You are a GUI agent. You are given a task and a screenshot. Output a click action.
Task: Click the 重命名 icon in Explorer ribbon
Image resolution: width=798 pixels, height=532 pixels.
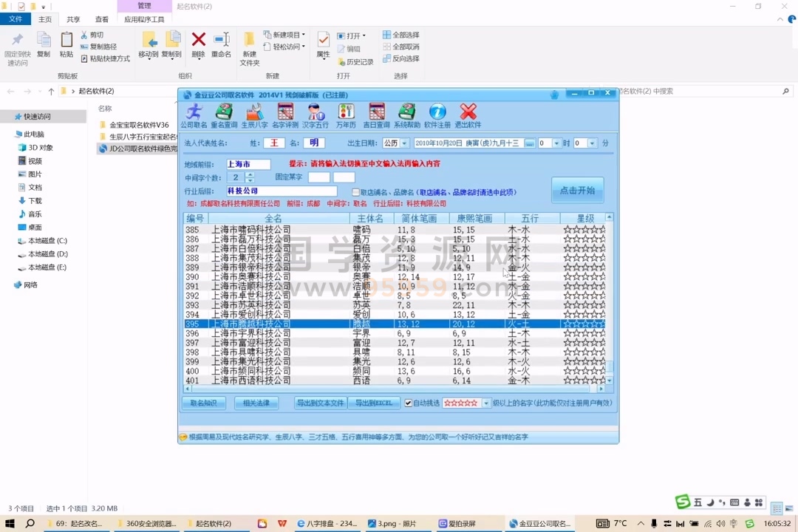coord(222,45)
